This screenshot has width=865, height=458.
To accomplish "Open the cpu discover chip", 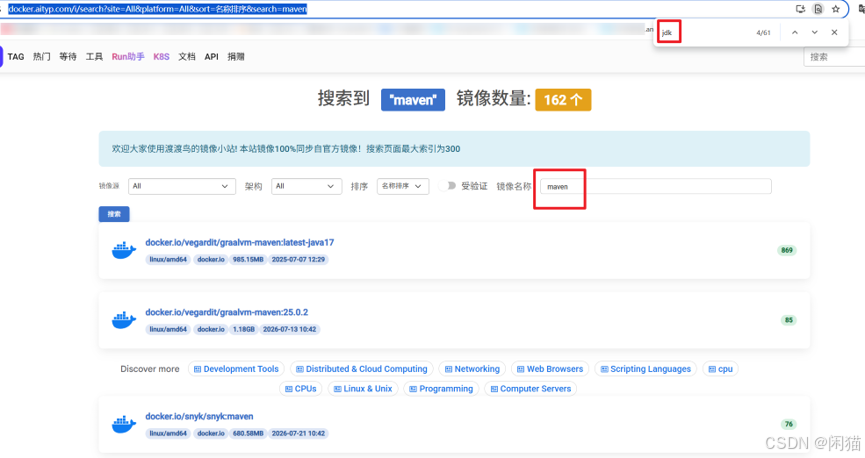I will (720, 369).
